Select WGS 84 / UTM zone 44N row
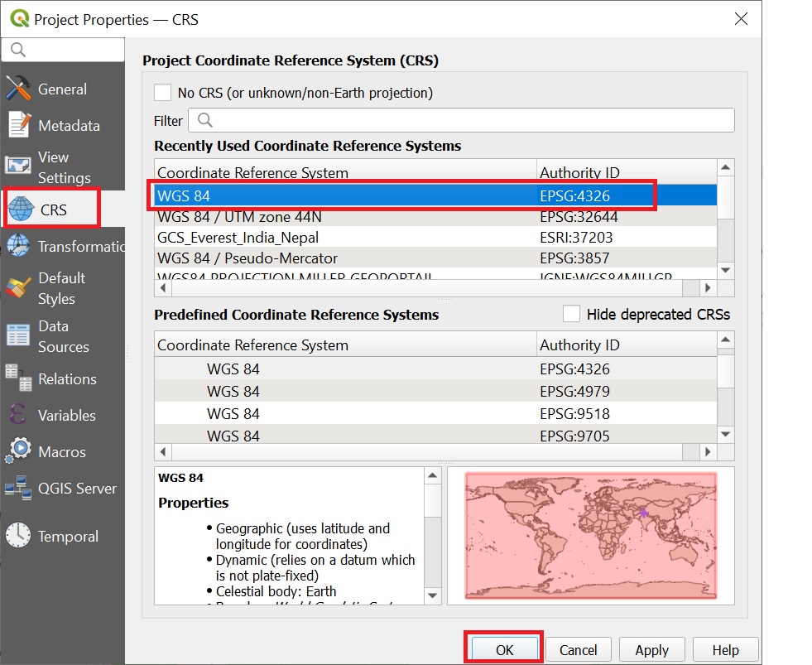 pos(435,216)
